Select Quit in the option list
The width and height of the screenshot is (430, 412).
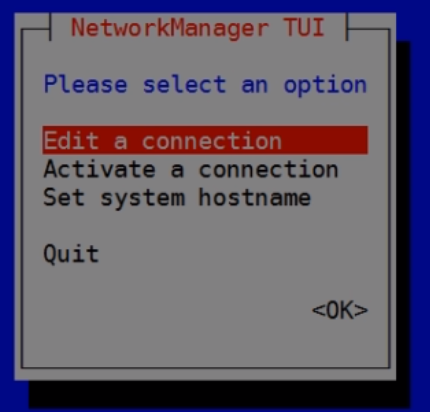pyautogui.click(x=71, y=254)
